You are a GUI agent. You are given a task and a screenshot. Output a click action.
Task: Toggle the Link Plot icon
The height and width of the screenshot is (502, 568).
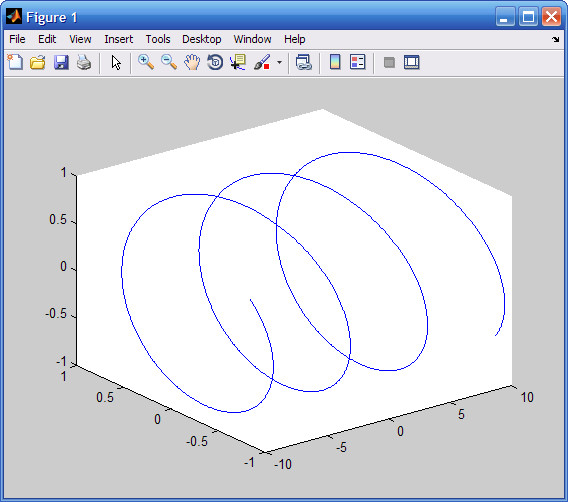pyautogui.click(x=304, y=62)
